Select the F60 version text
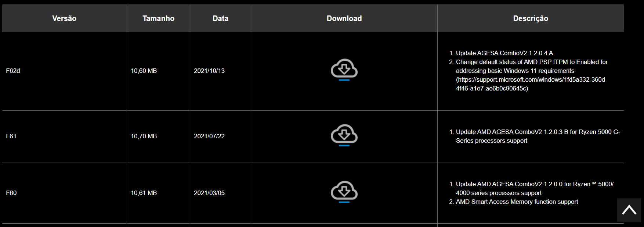Image resolution: width=644 pixels, height=227 pixels. click(x=11, y=193)
